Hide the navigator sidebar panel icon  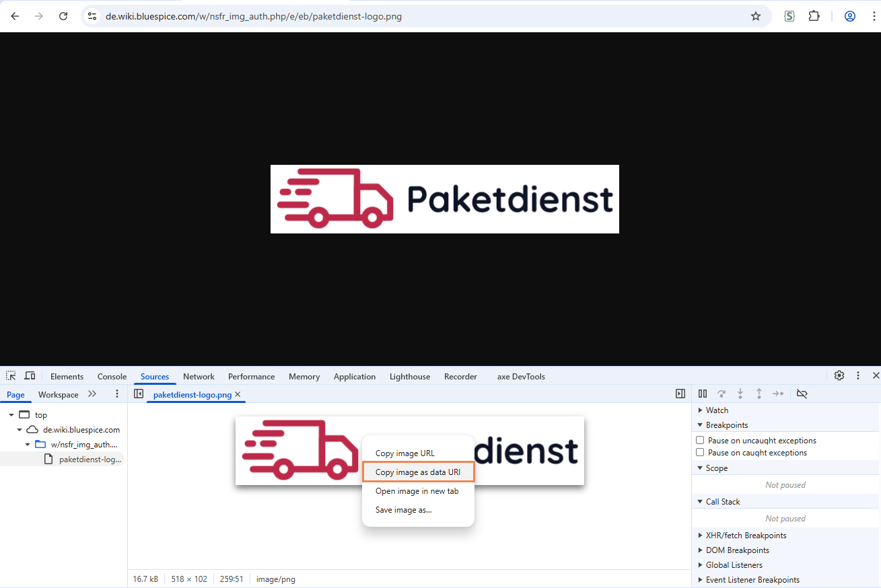tap(139, 394)
